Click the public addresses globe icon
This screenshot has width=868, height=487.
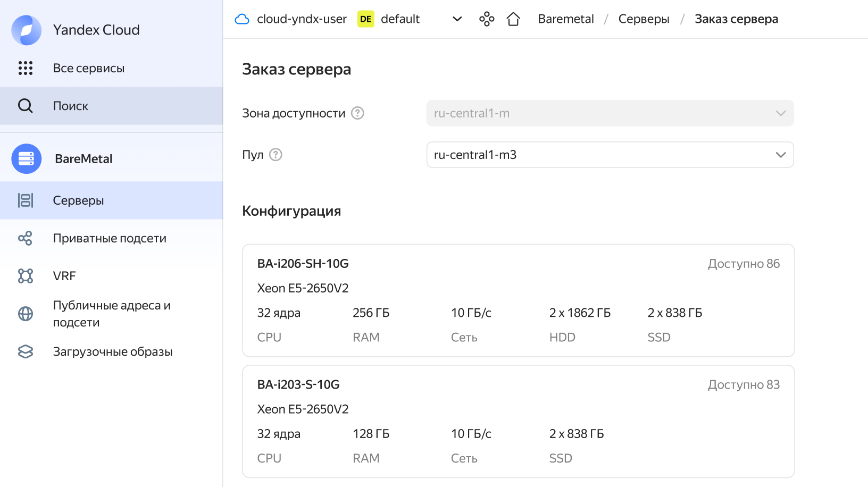[x=26, y=314]
